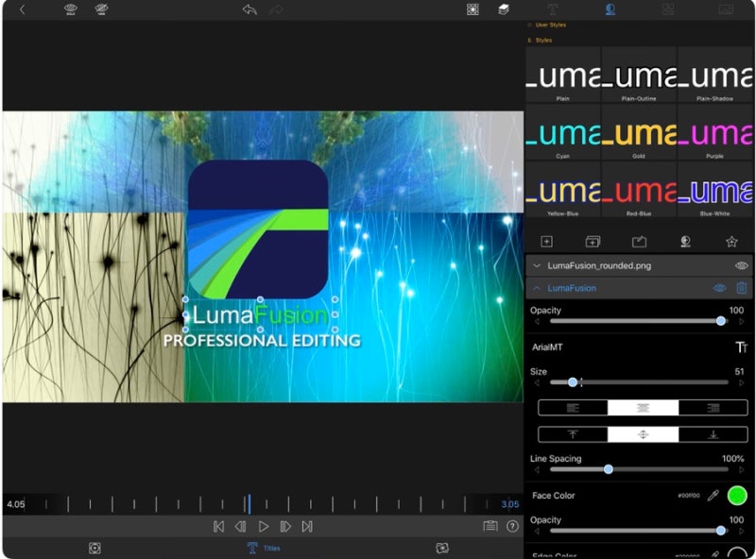Apply the Gold text style
Viewport: 756px width, 559px height.
[x=639, y=132]
